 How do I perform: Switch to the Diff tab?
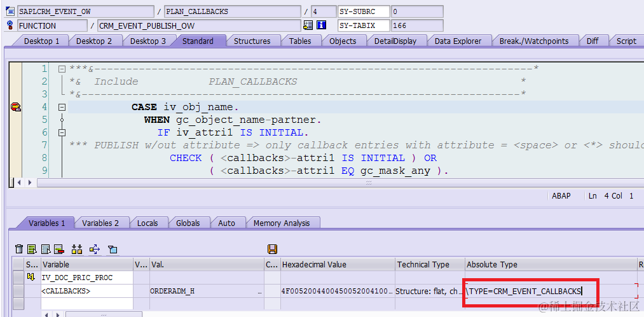(593, 41)
